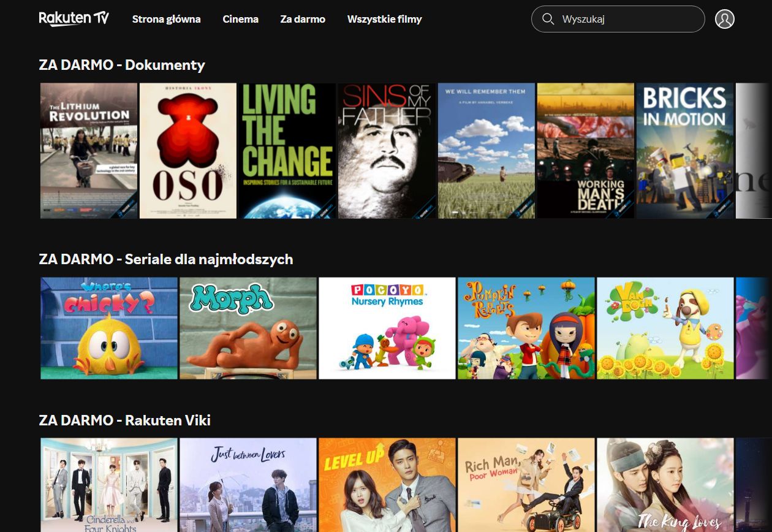The height and width of the screenshot is (532, 772).
Task: Click the Wyszukaj search field
Action: [x=618, y=19]
